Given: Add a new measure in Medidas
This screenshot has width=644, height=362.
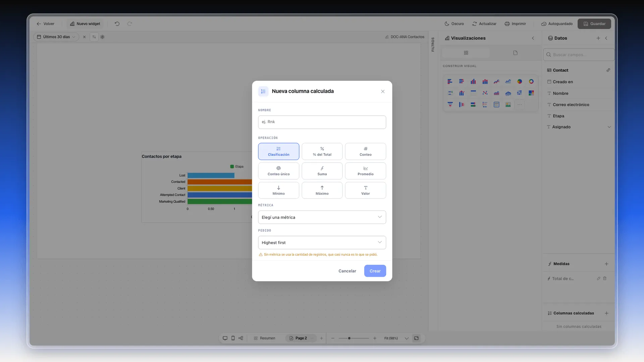Looking at the screenshot, I should 606,264.
